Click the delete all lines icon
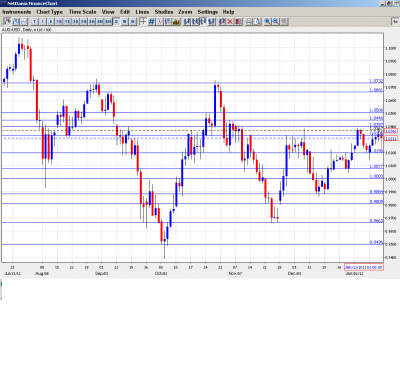Screen dimensions: 400x371 (238, 22)
